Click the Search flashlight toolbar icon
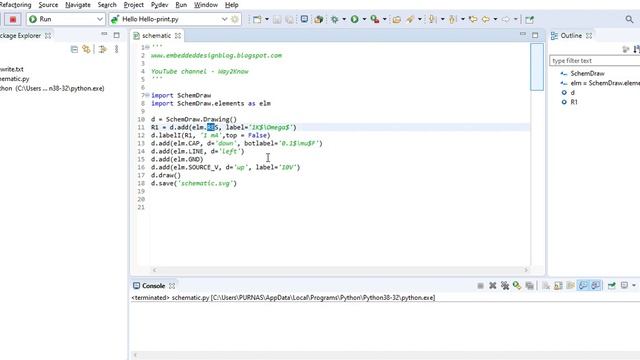Viewport: 640px width, 360px height. (x=410, y=19)
